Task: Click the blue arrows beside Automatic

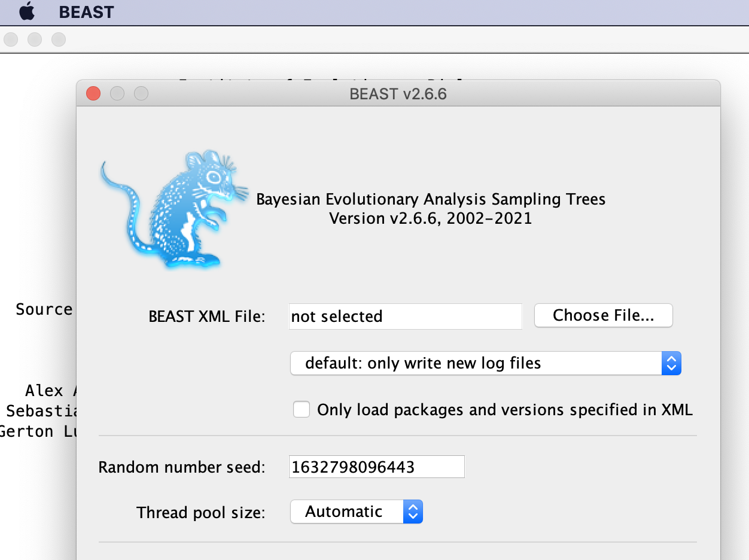Action: (x=413, y=512)
